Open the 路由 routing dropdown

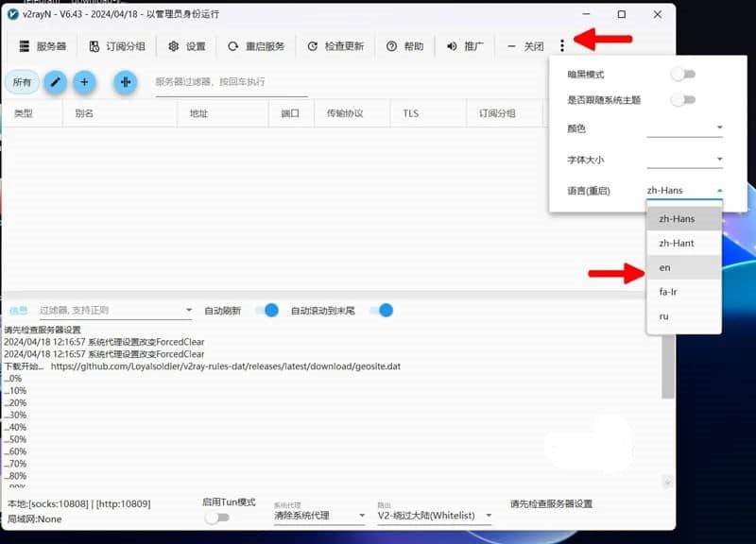tap(435, 516)
